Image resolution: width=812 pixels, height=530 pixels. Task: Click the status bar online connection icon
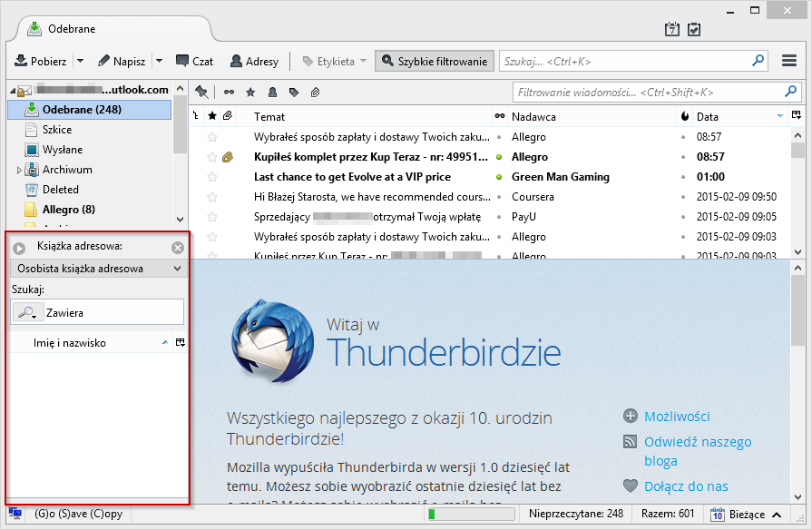click(x=15, y=514)
